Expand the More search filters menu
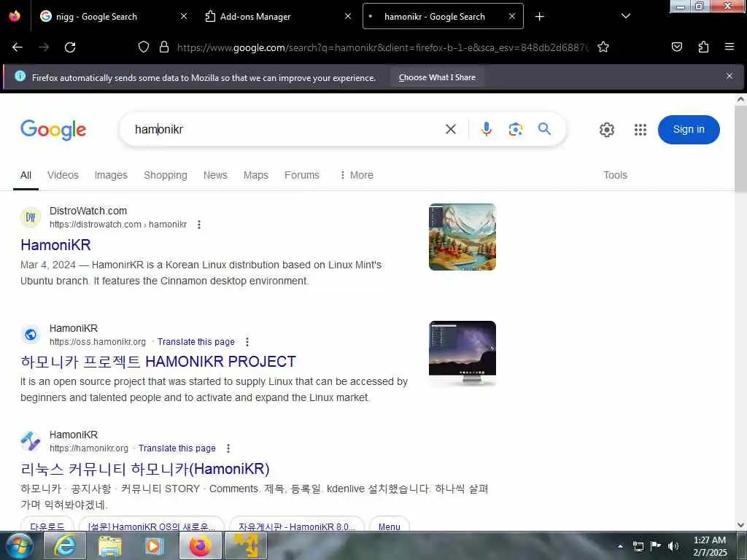This screenshot has height=560, width=747. click(356, 175)
